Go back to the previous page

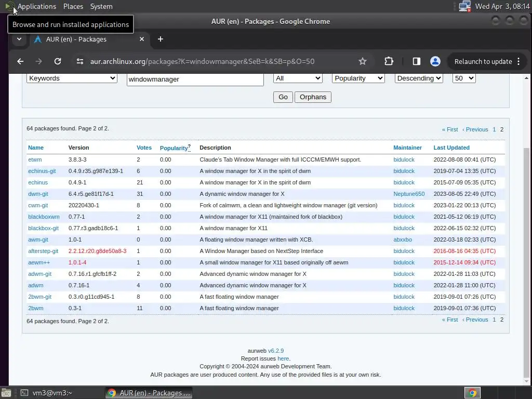tap(20, 61)
